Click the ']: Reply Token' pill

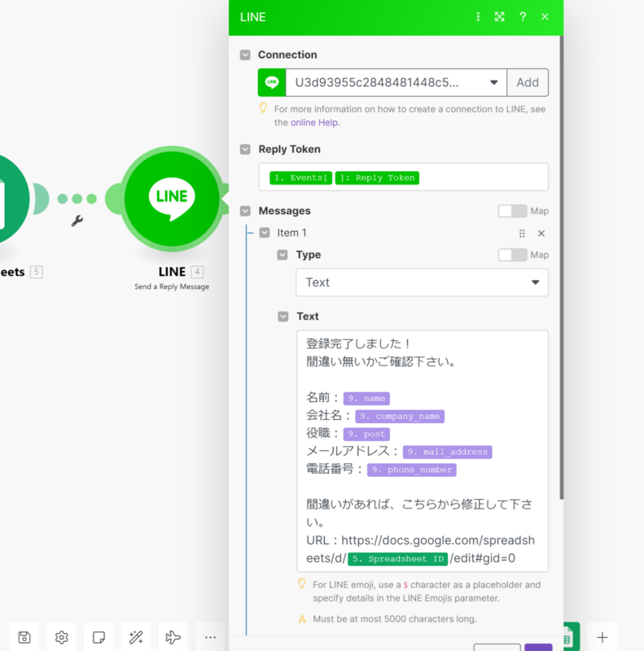(x=377, y=177)
